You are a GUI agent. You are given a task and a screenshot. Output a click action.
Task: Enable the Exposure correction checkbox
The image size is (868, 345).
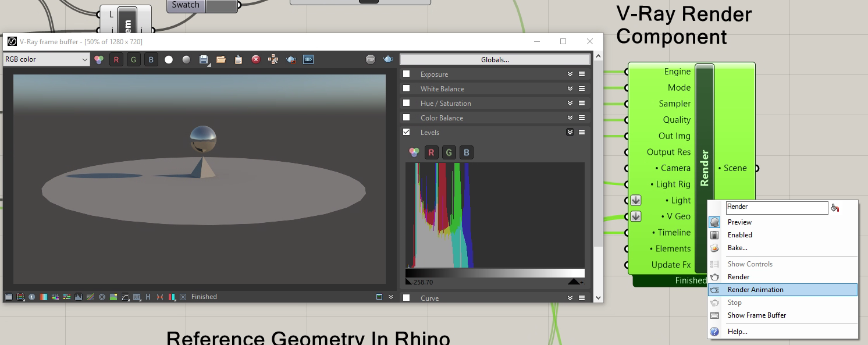pyautogui.click(x=407, y=74)
